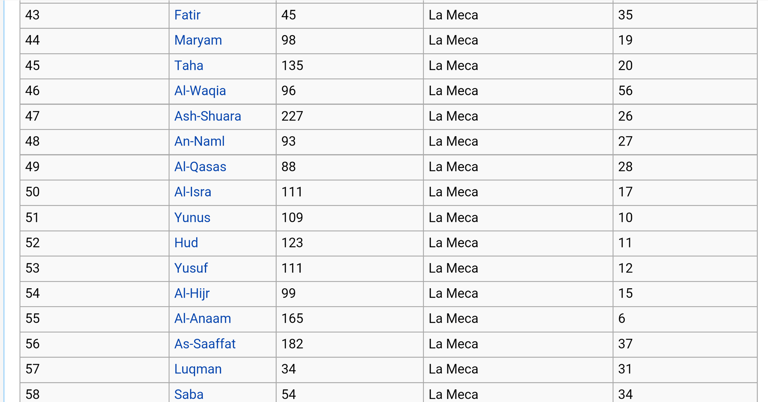Open the Fatir surah link
Screen dimensions: 768x402
coord(187,15)
